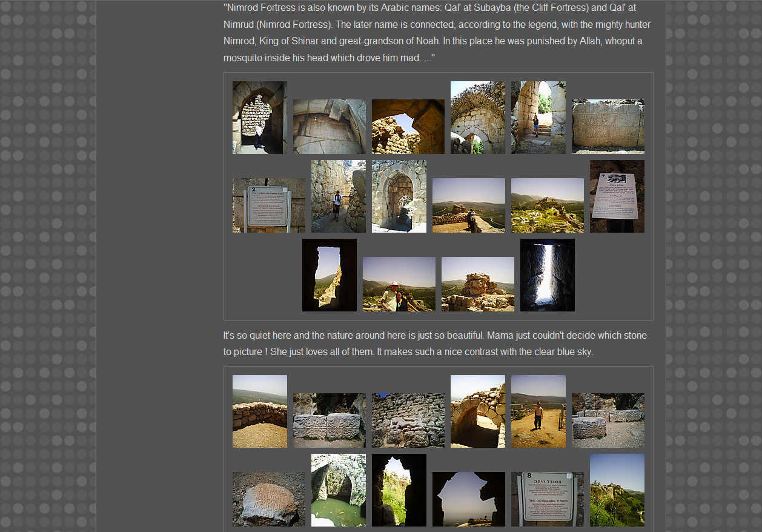The width and height of the screenshot is (762, 532).
Task: Open the dark window valley view thumbnail
Action: pos(329,274)
